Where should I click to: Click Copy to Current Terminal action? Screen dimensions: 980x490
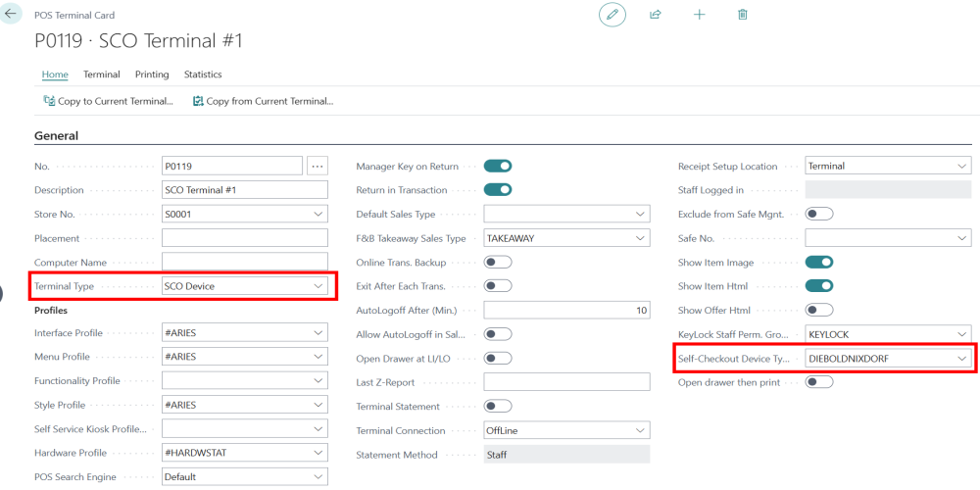[x=108, y=101]
